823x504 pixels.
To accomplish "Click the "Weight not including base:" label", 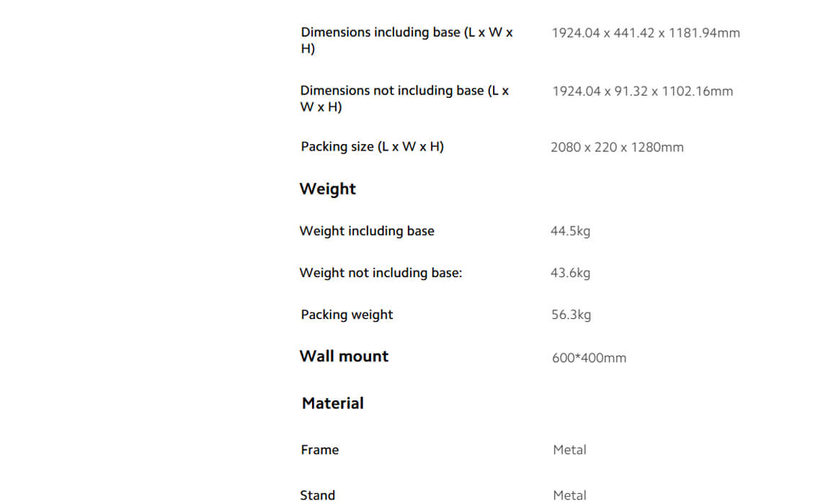I will pos(381,273).
